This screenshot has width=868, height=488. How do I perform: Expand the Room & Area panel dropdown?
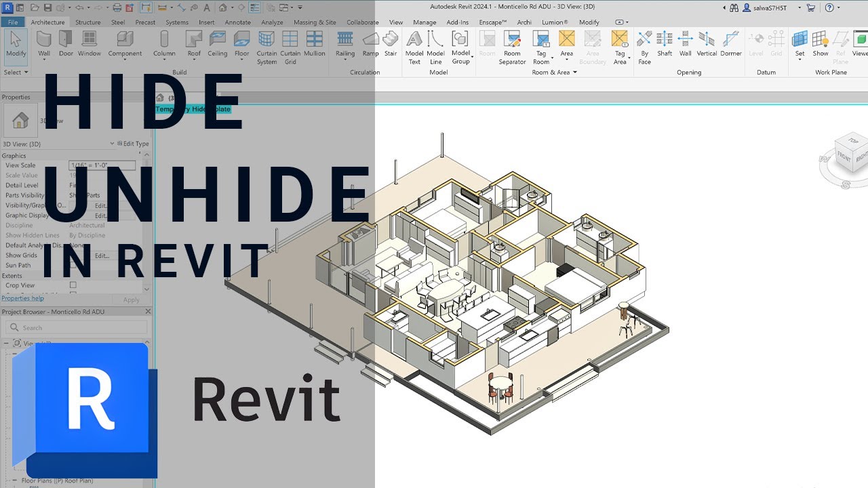(554, 72)
